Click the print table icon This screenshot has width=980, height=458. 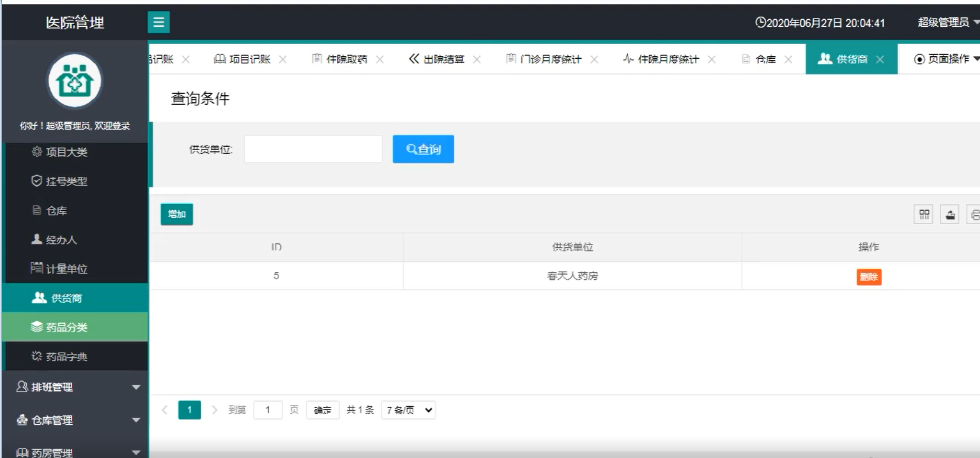pyautogui.click(x=974, y=215)
